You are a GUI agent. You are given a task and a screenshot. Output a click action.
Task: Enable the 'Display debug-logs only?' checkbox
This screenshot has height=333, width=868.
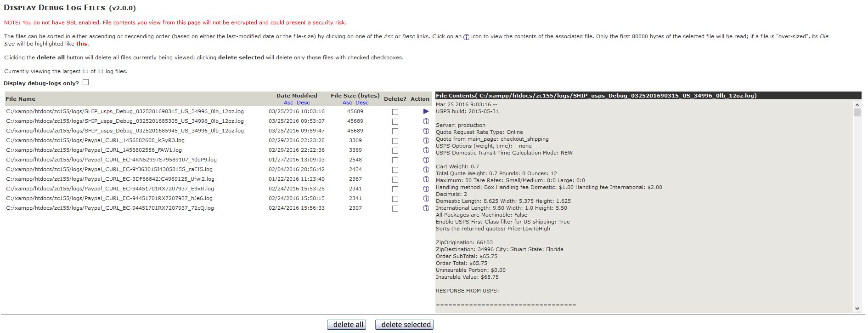tap(85, 82)
